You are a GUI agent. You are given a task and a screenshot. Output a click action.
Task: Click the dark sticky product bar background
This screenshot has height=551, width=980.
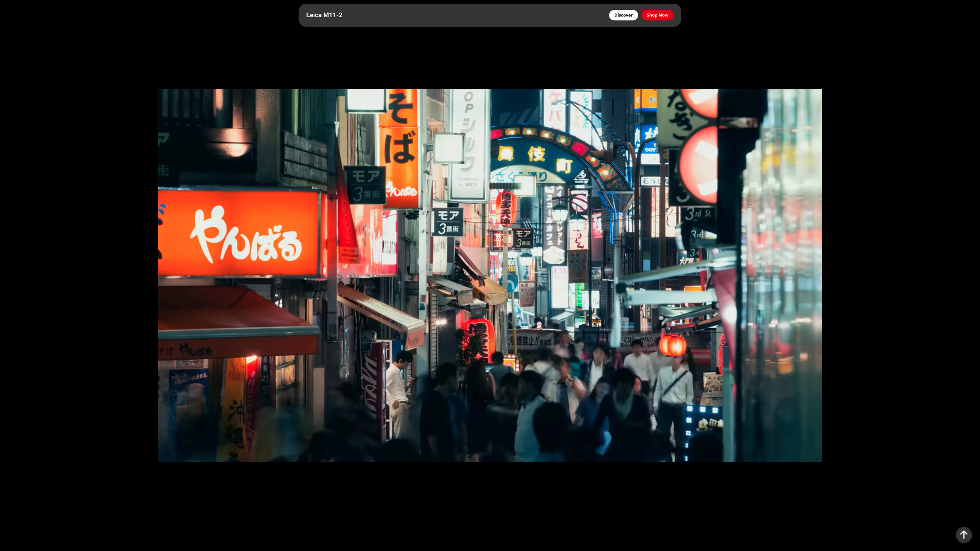(470, 15)
